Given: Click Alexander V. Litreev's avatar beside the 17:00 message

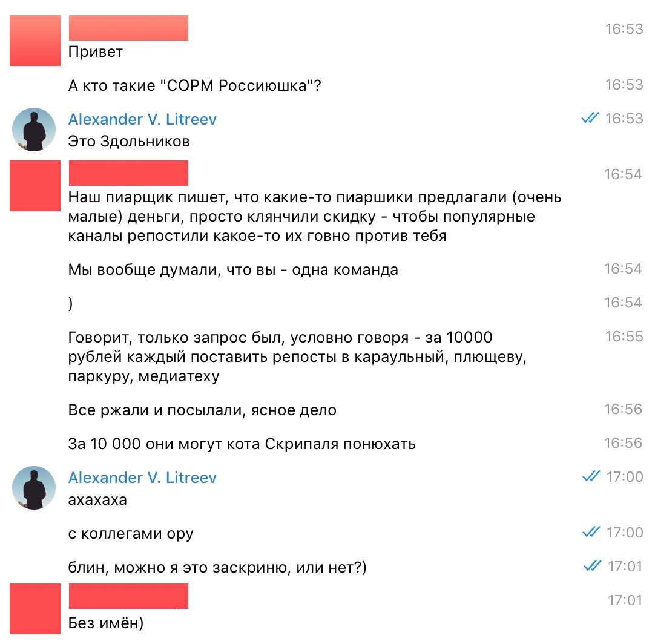Looking at the screenshot, I should [x=34, y=488].
